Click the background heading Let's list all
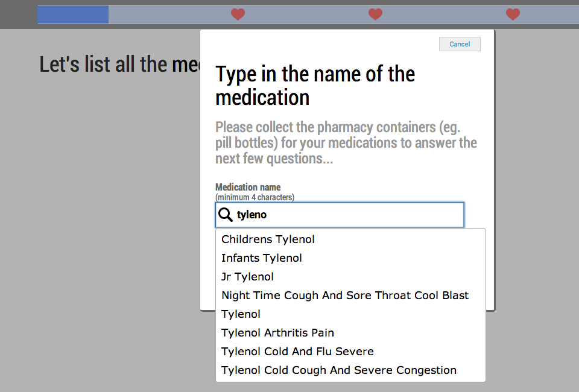Screen dimensions: 579x392 (119, 64)
